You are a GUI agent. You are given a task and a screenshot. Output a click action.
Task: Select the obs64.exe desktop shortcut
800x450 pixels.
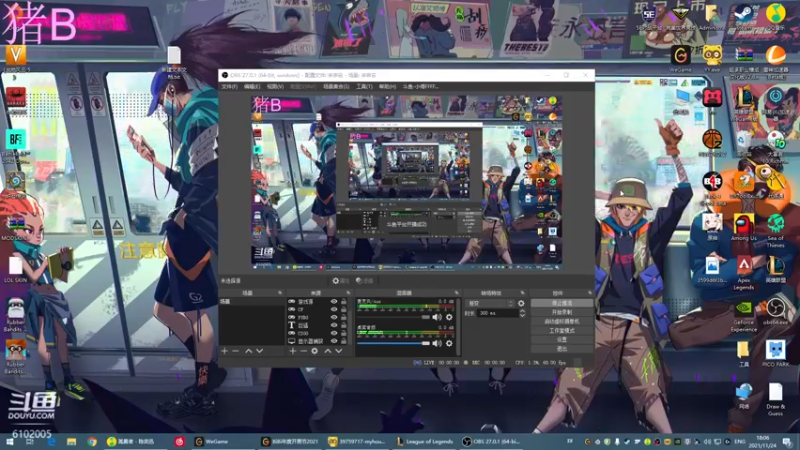pos(776,312)
